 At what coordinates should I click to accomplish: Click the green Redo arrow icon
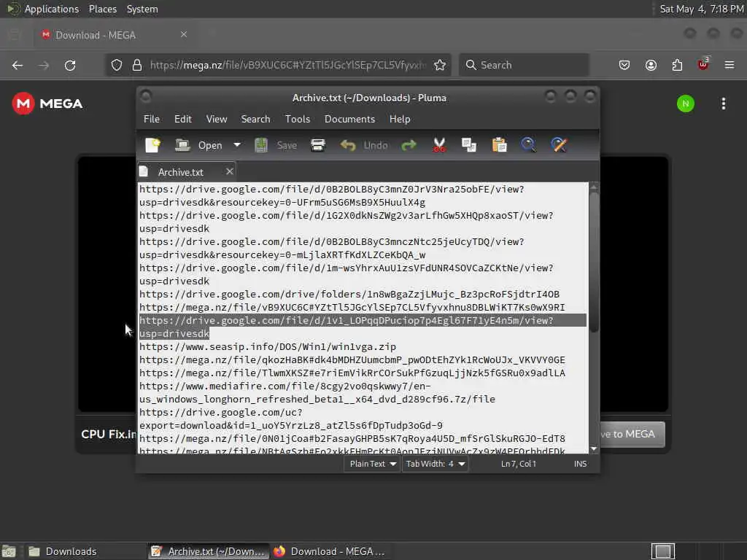tap(409, 145)
